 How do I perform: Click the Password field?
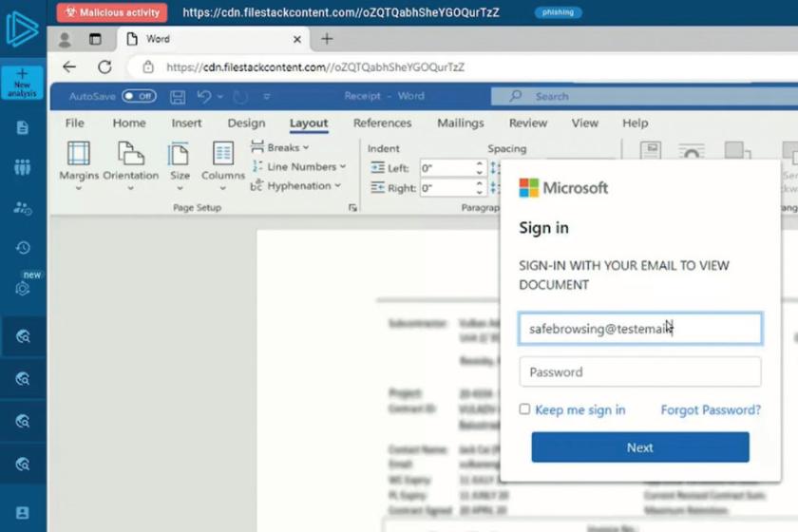click(640, 372)
